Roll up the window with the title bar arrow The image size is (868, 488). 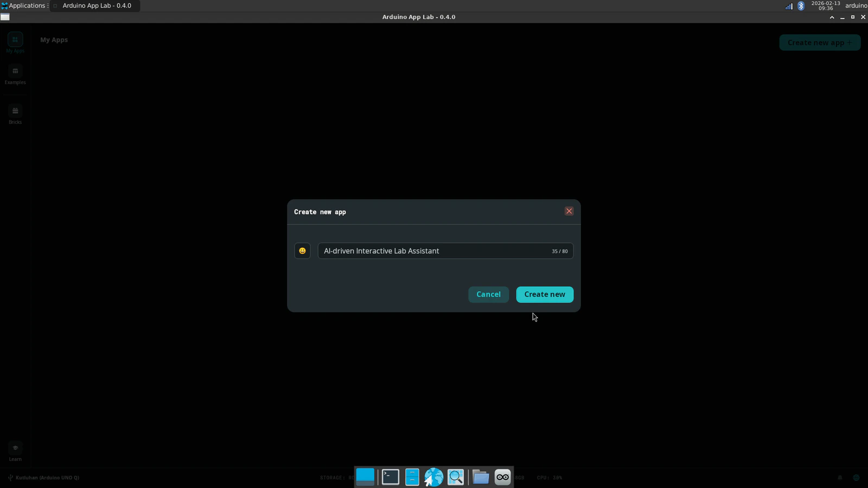[832, 17]
